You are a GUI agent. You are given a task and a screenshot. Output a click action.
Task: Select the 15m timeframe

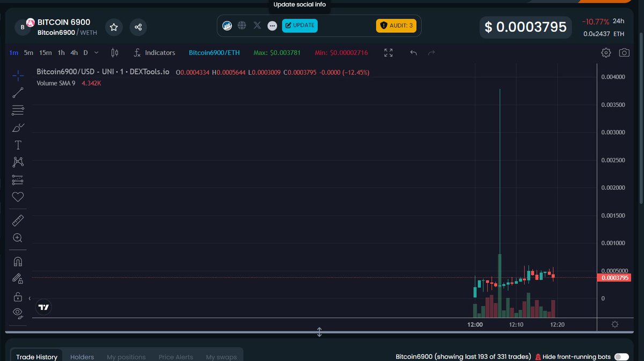(46, 53)
